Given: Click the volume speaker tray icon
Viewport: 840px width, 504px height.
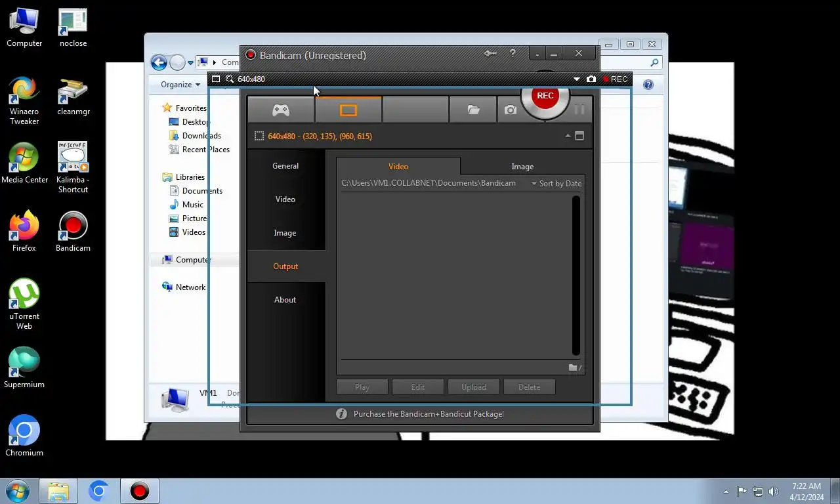Looking at the screenshot, I should pos(774,492).
